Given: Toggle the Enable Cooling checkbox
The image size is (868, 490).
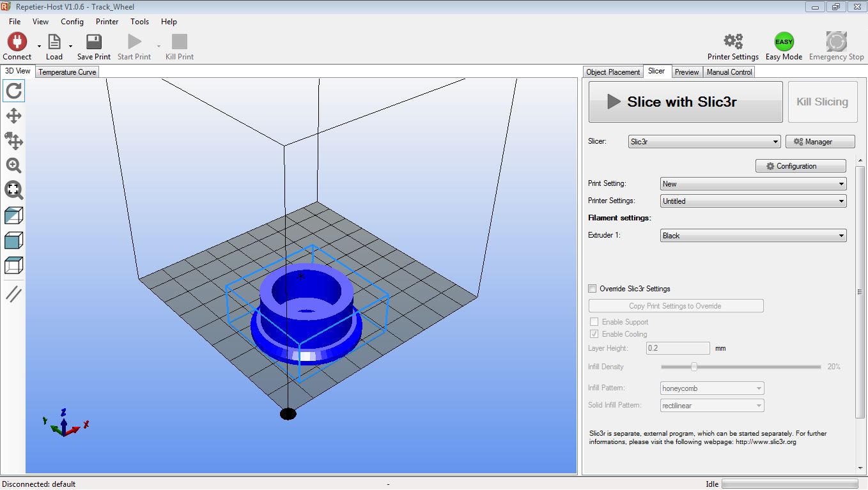Looking at the screenshot, I should pyautogui.click(x=594, y=334).
